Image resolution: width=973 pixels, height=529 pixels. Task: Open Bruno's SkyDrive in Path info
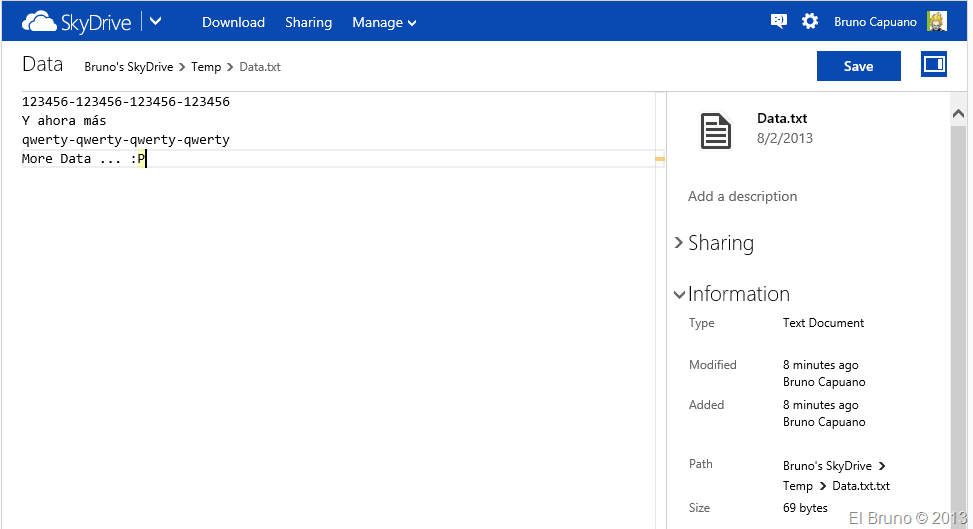pyautogui.click(x=827, y=466)
